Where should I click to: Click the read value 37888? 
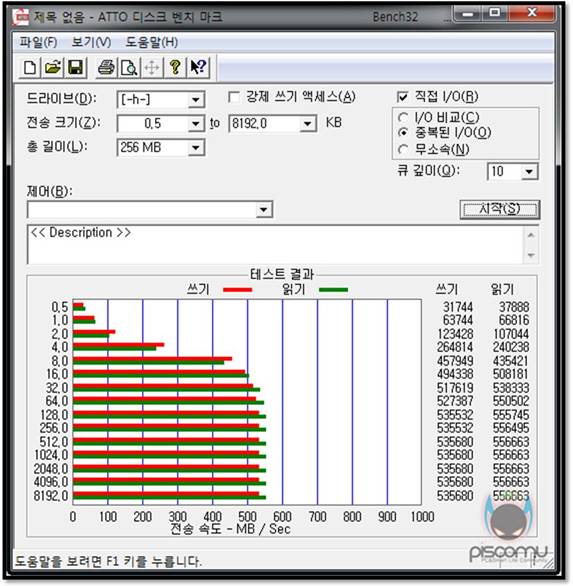point(514,307)
